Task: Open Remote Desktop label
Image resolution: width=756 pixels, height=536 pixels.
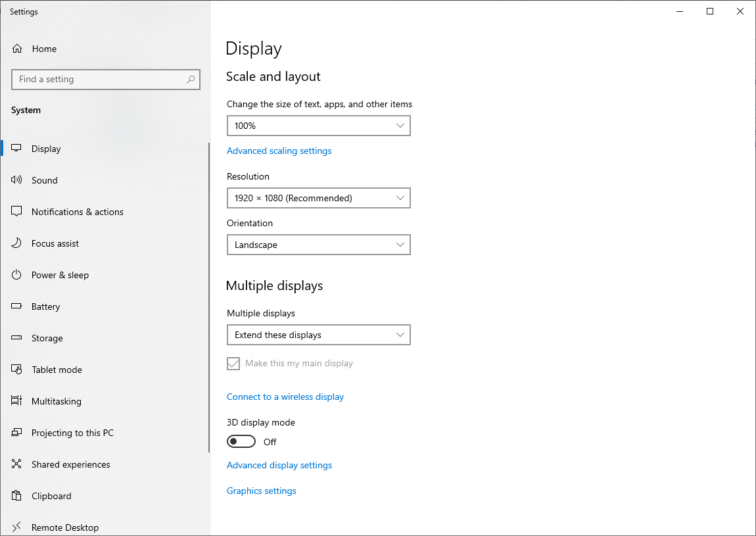Action: coord(65,528)
